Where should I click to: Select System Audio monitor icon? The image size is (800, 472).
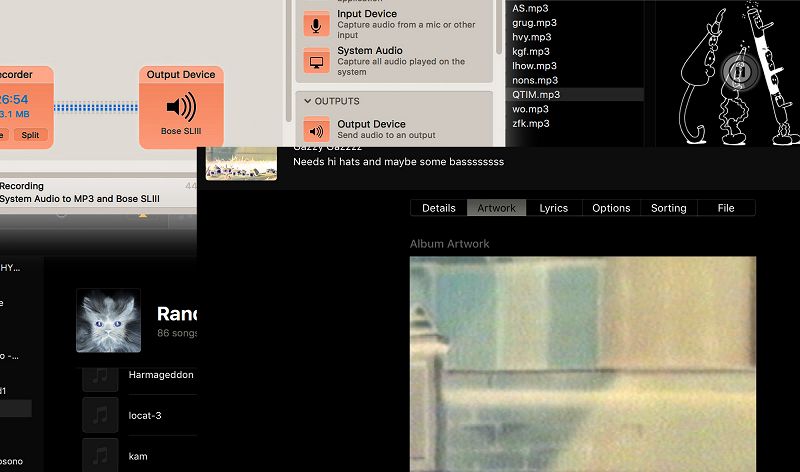(x=317, y=61)
